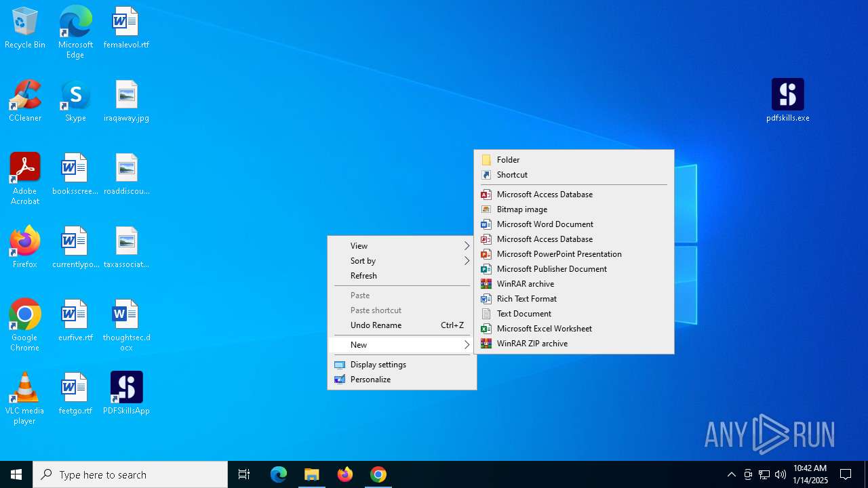The height and width of the screenshot is (488, 868).
Task: Select the booksscree... Word file icon
Action: click(x=75, y=174)
